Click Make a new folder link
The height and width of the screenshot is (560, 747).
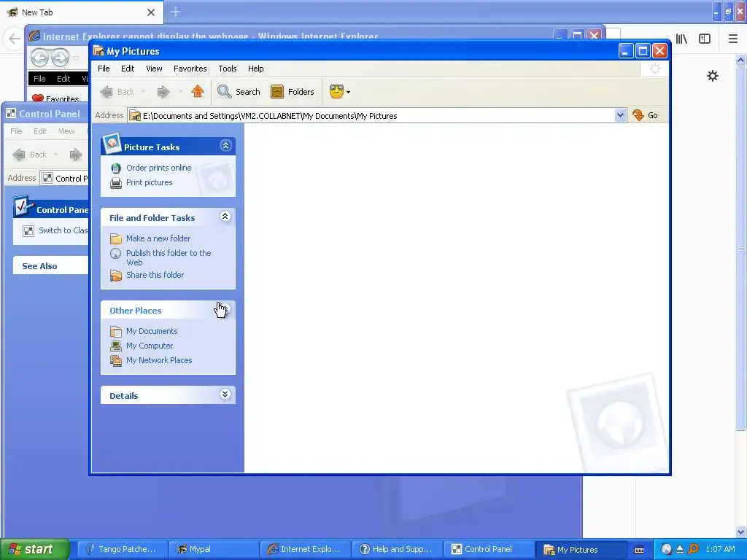(x=158, y=238)
